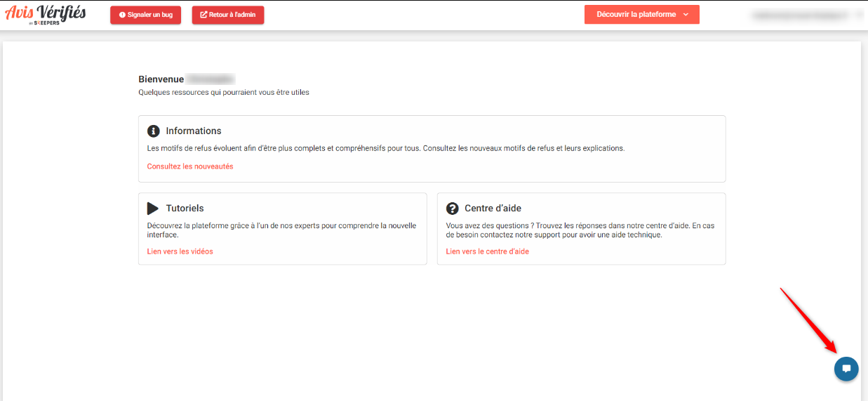Open the blurred user account menu

[807, 14]
